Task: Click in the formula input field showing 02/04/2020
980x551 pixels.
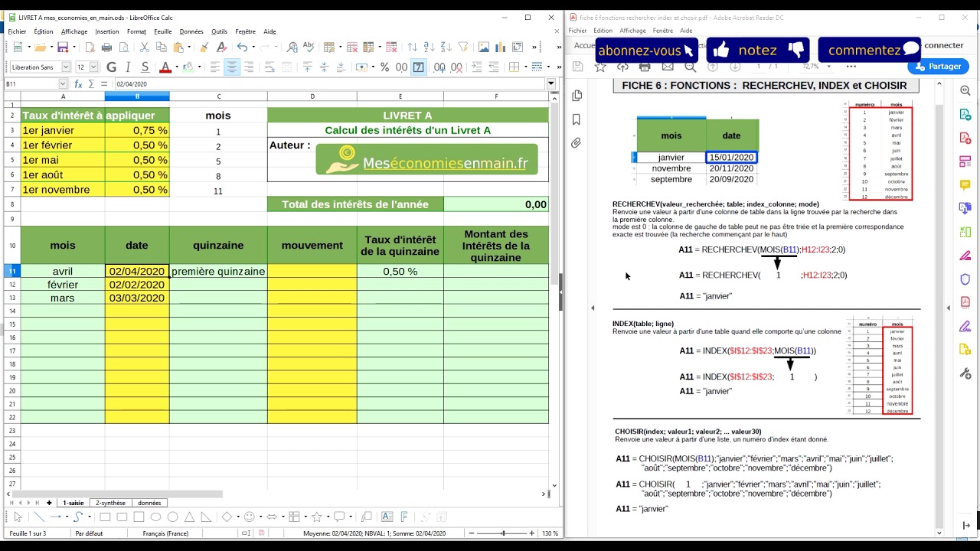Action: point(329,83)
